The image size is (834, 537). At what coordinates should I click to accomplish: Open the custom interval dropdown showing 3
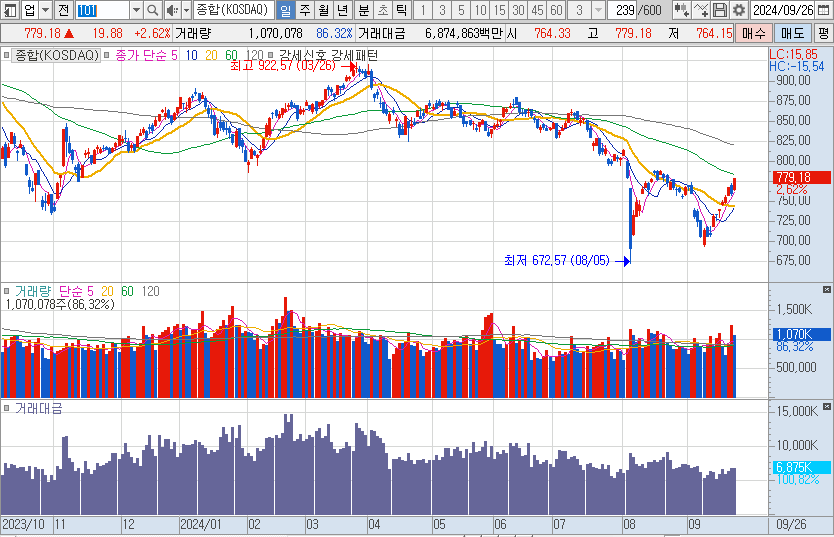(x=598, y=10)
